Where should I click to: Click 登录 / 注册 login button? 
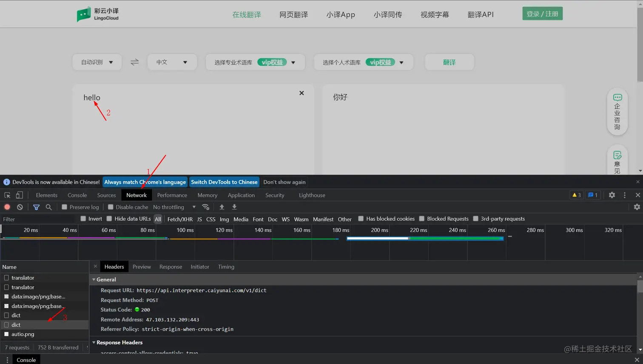[x=542, y=14]
